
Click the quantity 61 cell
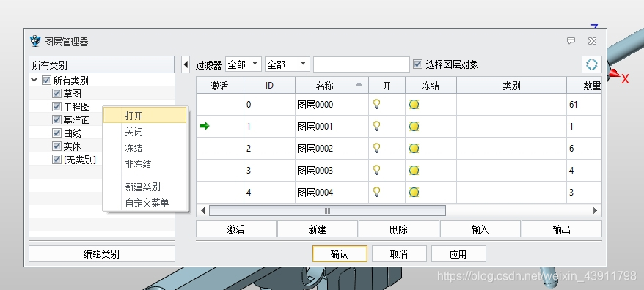tap(584, 105)
